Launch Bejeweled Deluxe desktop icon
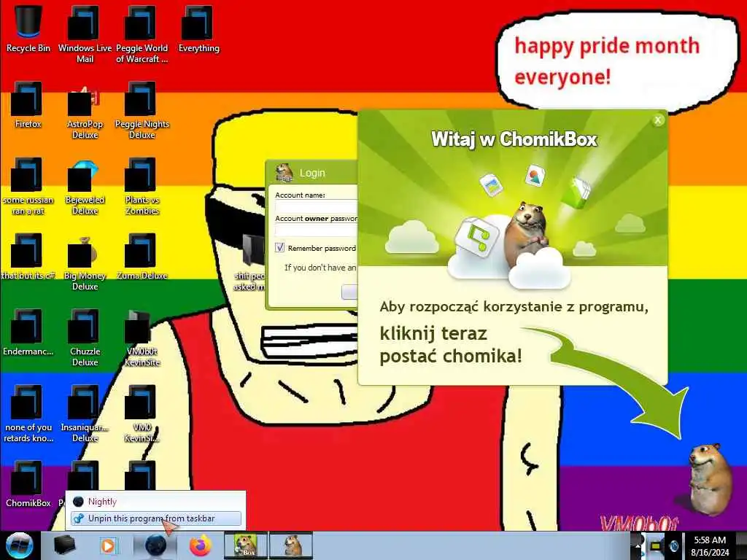 tap(85, 186)
